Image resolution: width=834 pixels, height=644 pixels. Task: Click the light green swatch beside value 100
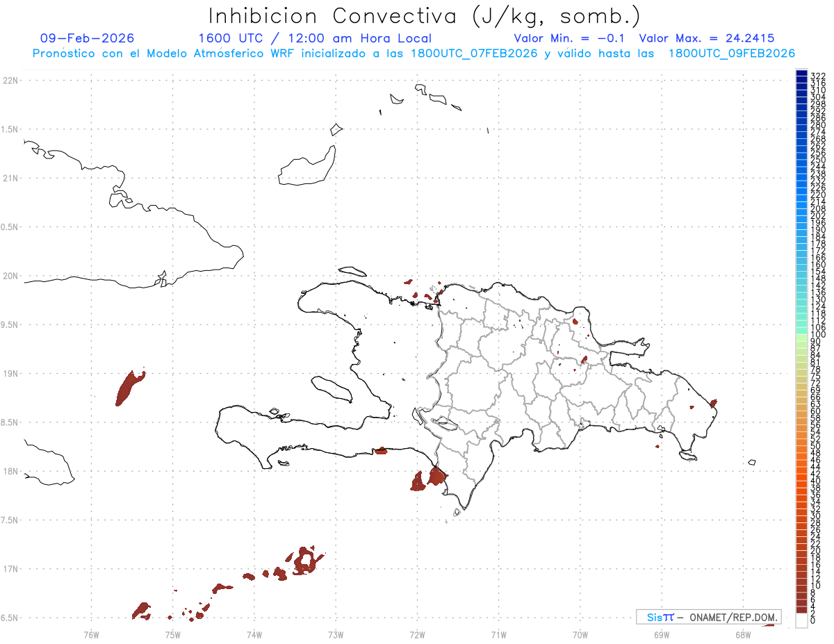(x=802, y=337)
